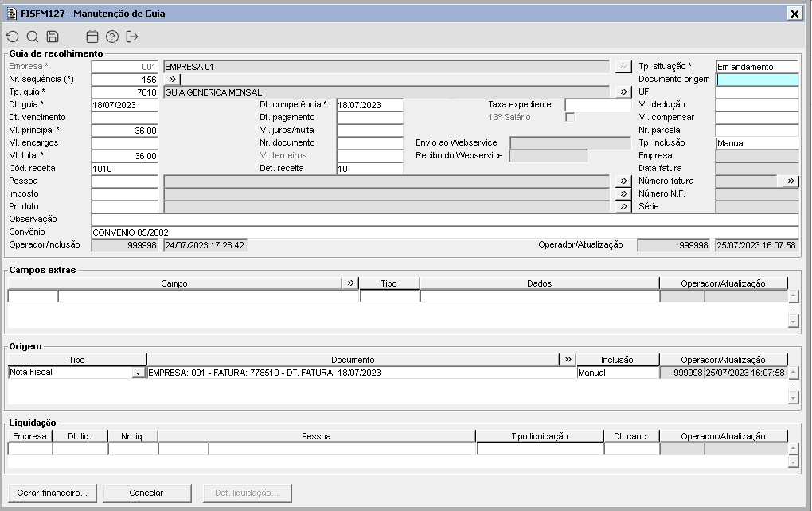Open the Pessoa lookup arrows
The height and width of the screenshot is (511, 812).
[623, 181]
